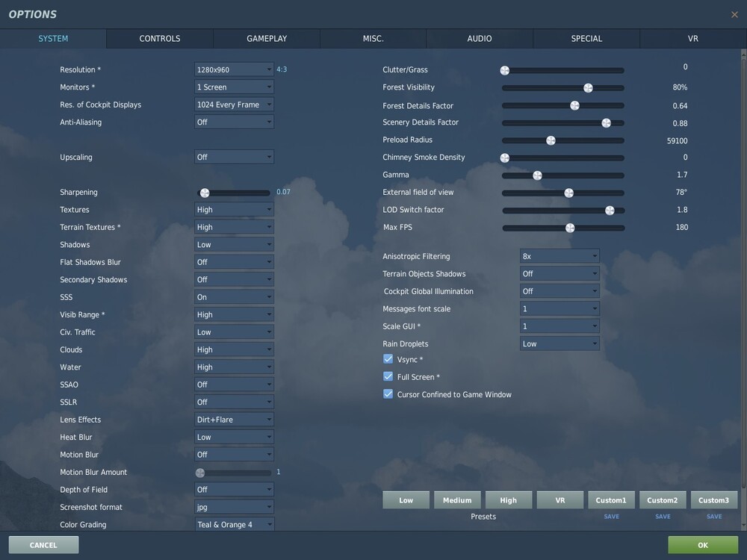Open the Heat Blur dropdown
The image size is (747, 560).
234,437
